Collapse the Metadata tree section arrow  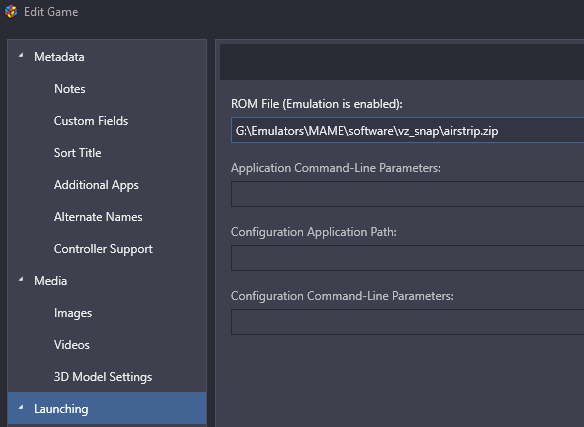coord(21,56)
